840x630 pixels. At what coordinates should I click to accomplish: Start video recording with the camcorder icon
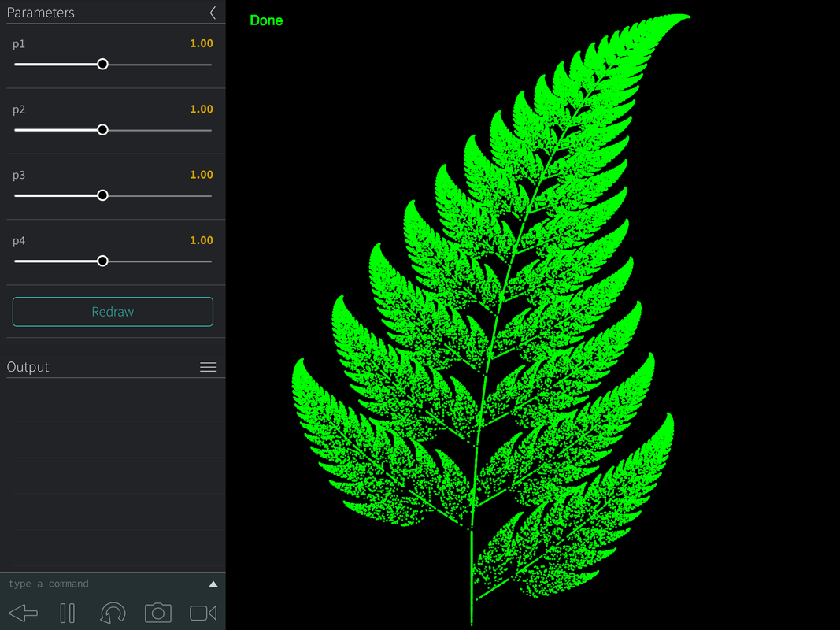[x=204, y=613]
